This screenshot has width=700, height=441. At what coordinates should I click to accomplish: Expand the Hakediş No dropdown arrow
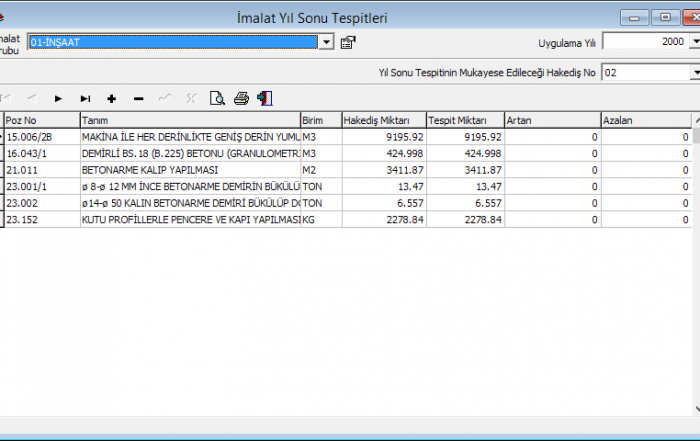[694, 73]
